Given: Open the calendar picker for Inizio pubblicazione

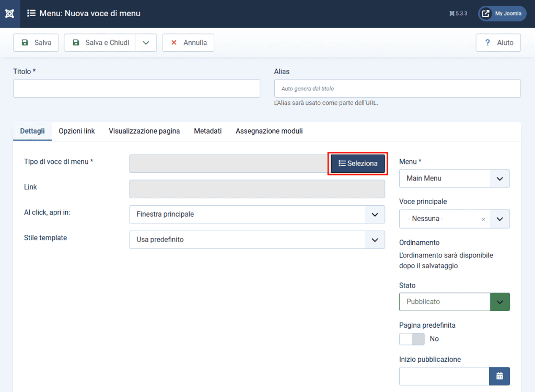Looking at the screenshot, I should 499,376.
